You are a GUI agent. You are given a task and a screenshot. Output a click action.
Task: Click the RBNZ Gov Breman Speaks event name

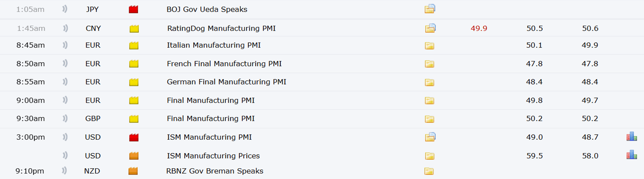214,171
